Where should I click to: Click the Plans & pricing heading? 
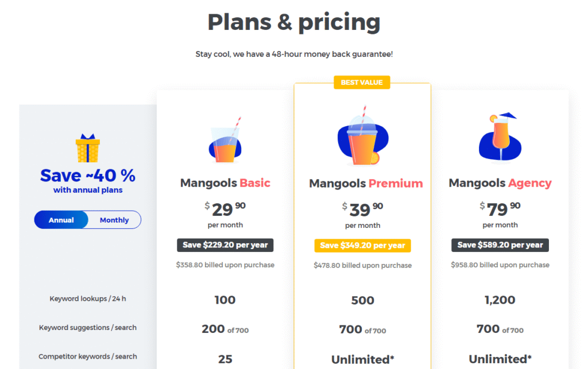[x=293, y=22]
